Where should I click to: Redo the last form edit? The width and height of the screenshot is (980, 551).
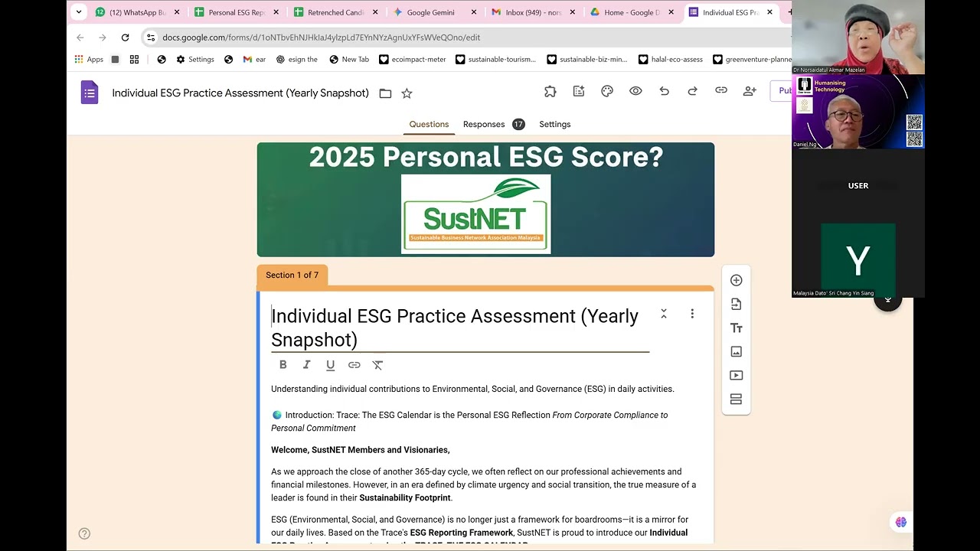click(692, 91)
